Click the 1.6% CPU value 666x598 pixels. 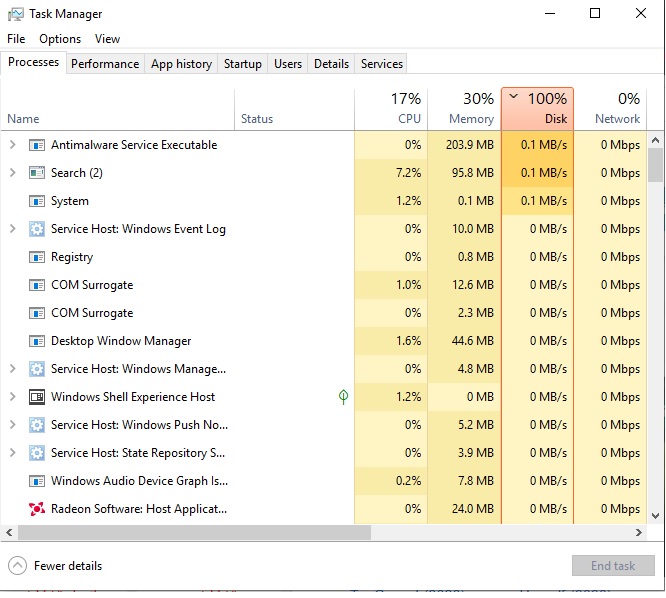pos(408,341)
